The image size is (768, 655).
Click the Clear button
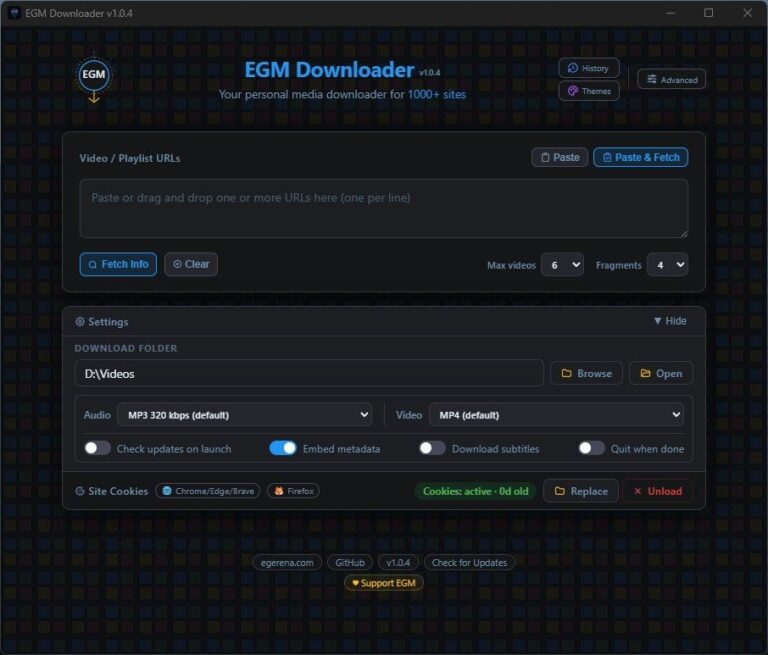(x=191, y=265)
